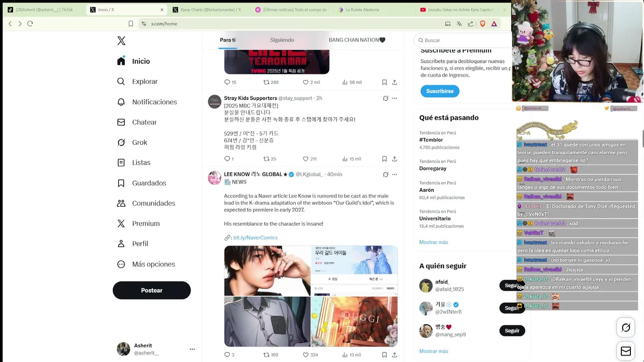This screenshot has height=362, width=644.
Task: Reload the page in browser
Action: [x=30, y=24]
